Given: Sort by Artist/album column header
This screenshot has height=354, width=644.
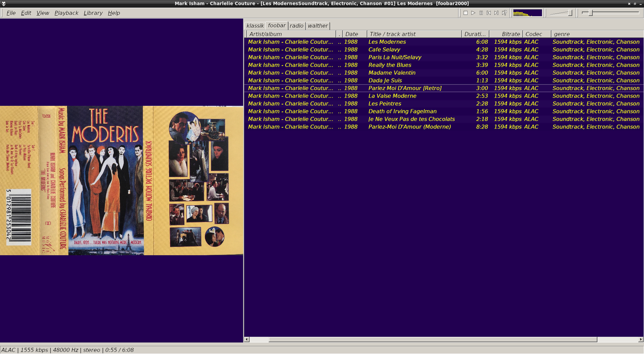Looking at the screenshot, I should coord(291,34).
